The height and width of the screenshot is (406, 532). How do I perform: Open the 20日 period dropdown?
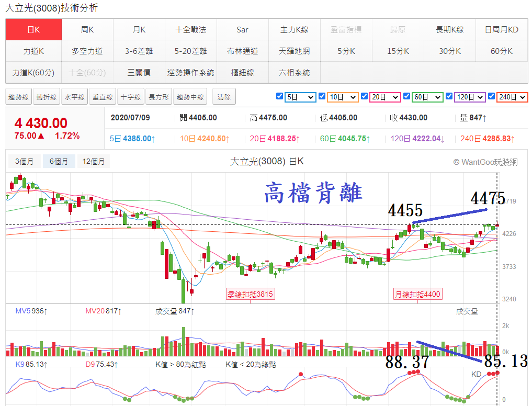(385, 97)
